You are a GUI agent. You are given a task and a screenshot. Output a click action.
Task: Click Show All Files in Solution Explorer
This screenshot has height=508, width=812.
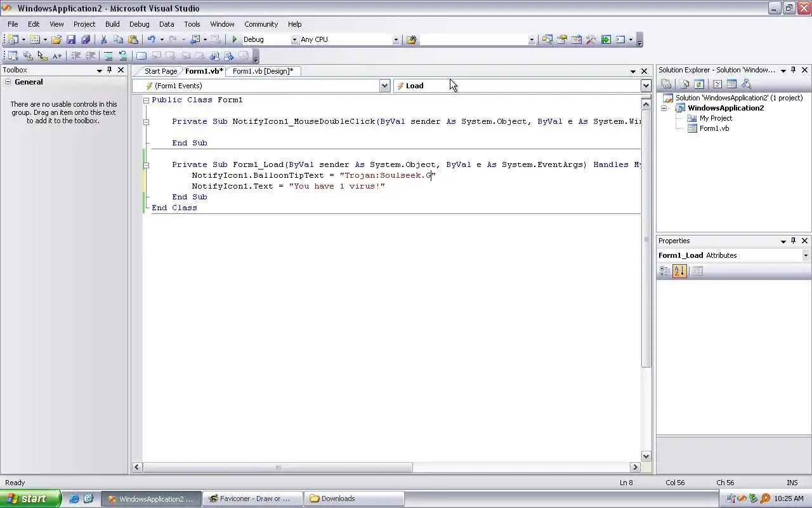click(x=684, y=84)
